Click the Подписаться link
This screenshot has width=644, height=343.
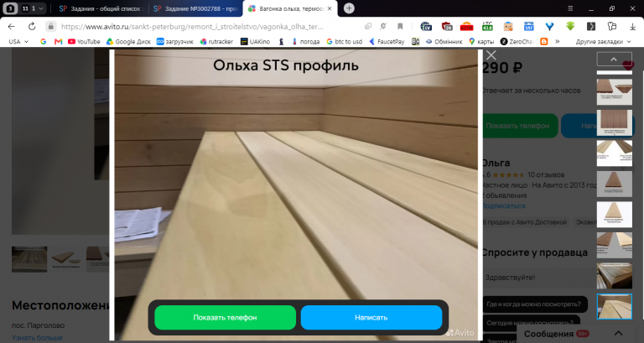click(504, 205)
